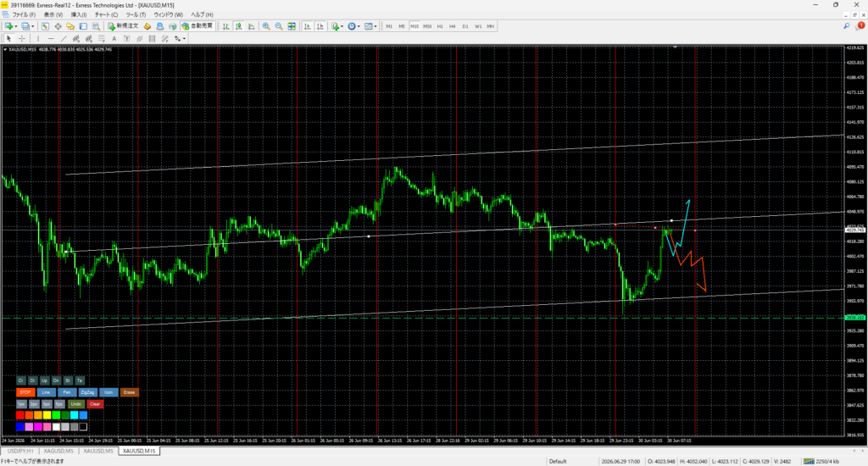Toggle the STOP drawing button
868x466 pixels.
[25, 392]
